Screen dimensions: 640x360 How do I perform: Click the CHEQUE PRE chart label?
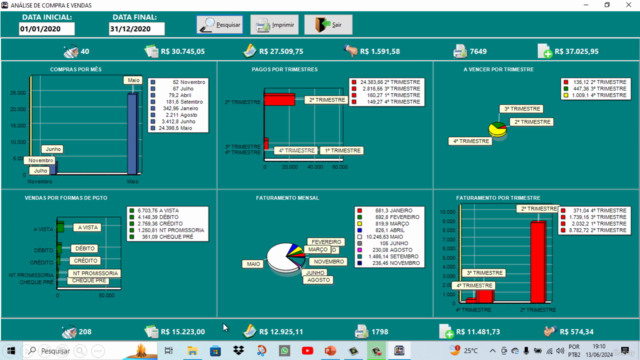(x=89, y=281)
